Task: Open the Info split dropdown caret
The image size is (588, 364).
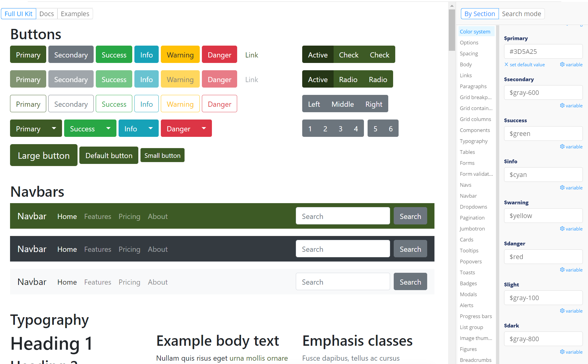Action: coord(150,128)
